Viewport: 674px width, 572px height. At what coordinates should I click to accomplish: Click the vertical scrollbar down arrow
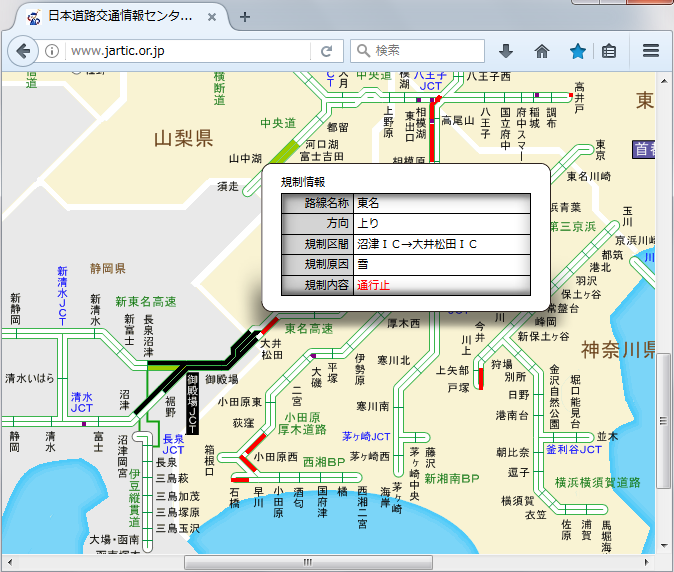click(664, 546)
